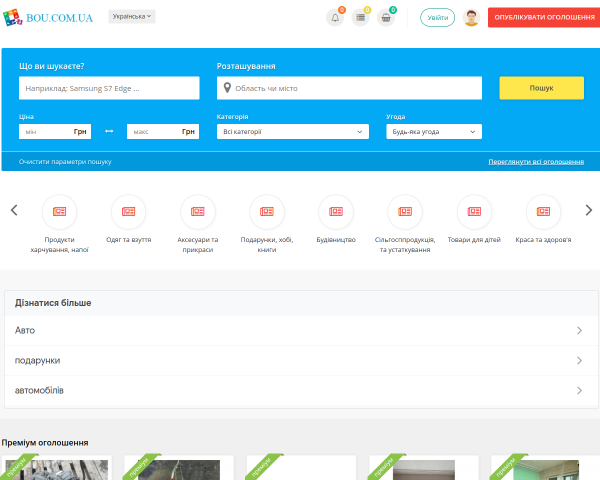
Task: Expand the Авто list item
Action: (301, 330)
